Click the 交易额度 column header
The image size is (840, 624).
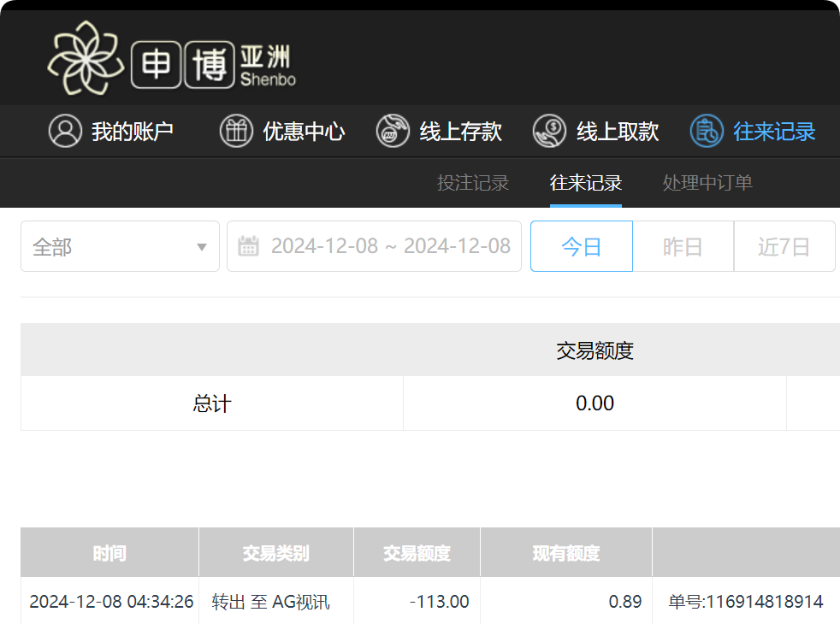416,552
